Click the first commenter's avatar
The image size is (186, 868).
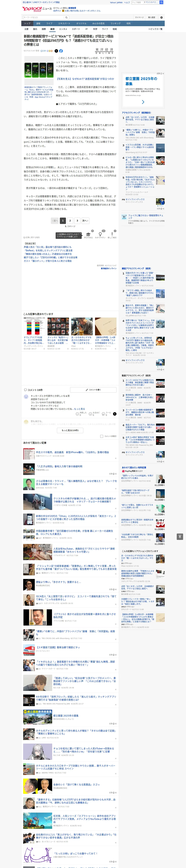(x=26, y=397)
